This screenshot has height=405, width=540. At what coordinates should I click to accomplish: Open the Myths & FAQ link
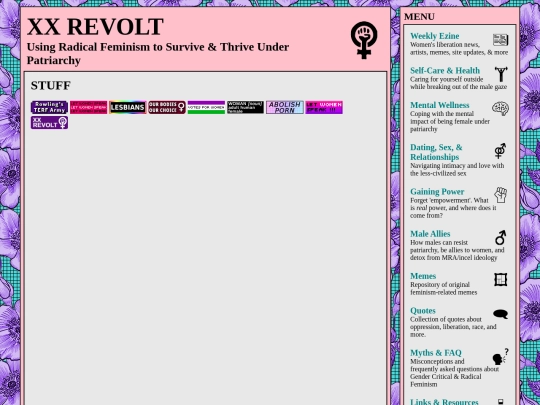(436, 353)
